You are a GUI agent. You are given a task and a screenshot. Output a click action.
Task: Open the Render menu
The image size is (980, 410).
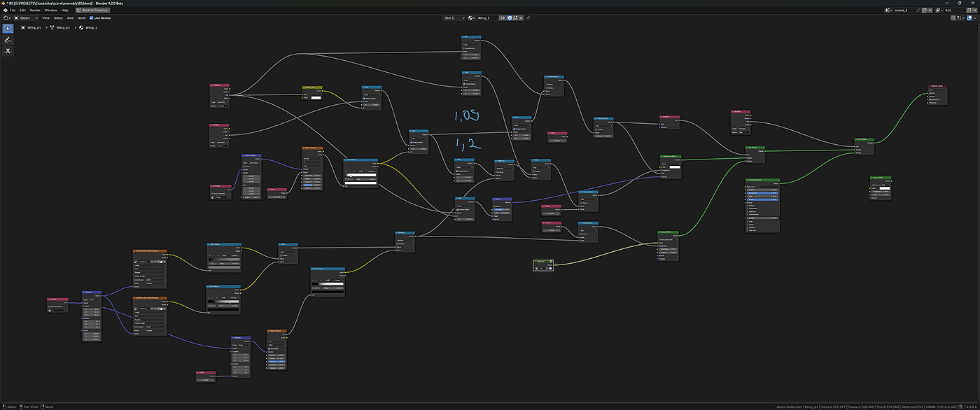(x=34, y=10)
